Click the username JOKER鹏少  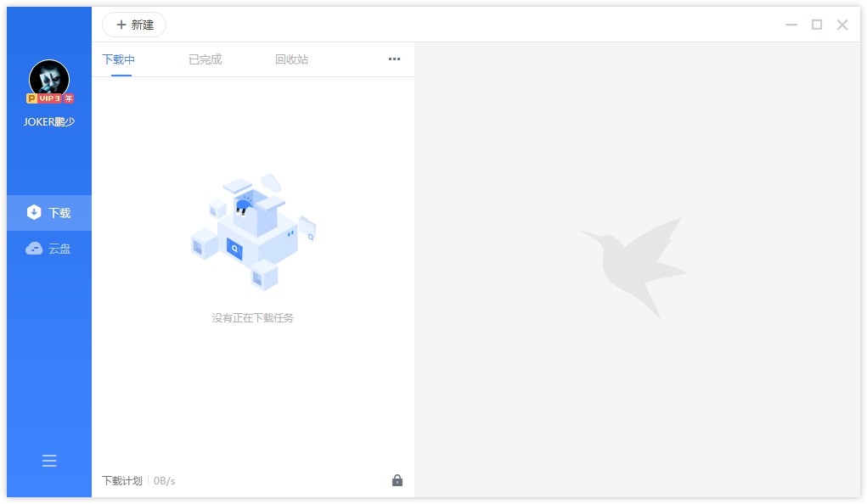pyautogui.click(x=49, y=121)
